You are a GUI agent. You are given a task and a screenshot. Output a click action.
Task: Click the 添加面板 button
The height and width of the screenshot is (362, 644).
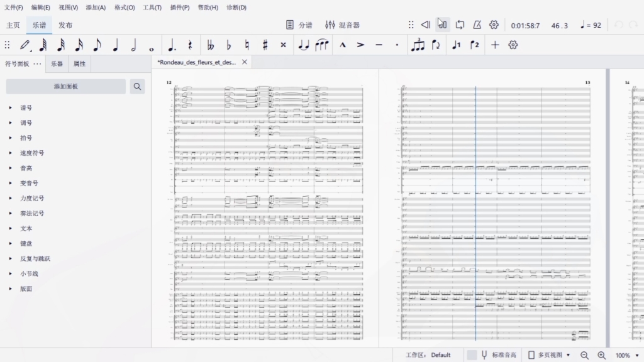click(65, 87)
